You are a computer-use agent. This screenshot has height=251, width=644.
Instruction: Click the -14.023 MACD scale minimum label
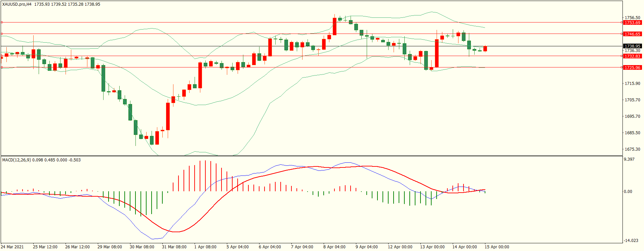pos(631,241)
